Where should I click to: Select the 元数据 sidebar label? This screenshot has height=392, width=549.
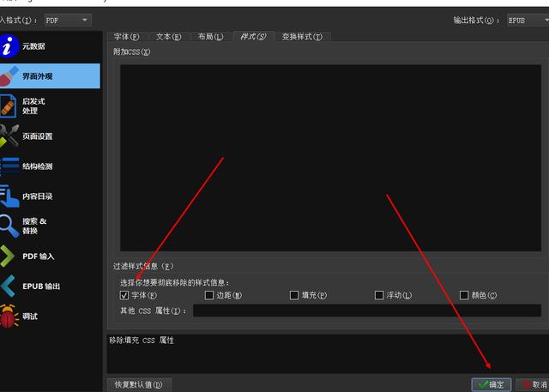coord(33,45)
